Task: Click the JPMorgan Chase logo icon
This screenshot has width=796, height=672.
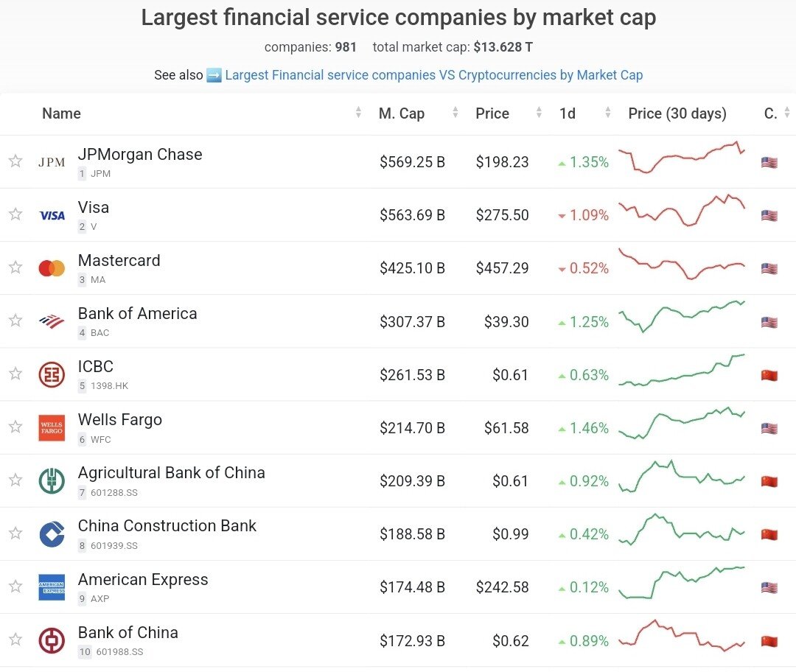Action: (x=52, y=162)
